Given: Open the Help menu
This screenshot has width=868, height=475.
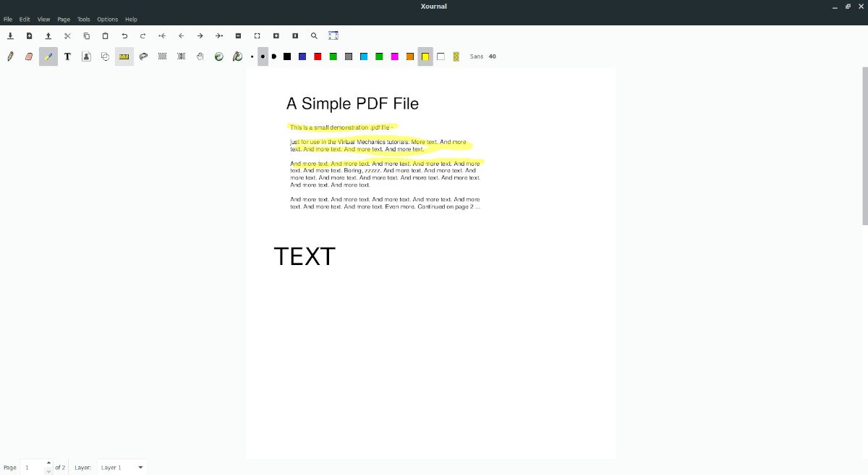Looking at the screenshot, I should pyautogui.click(x=131, y=19).
